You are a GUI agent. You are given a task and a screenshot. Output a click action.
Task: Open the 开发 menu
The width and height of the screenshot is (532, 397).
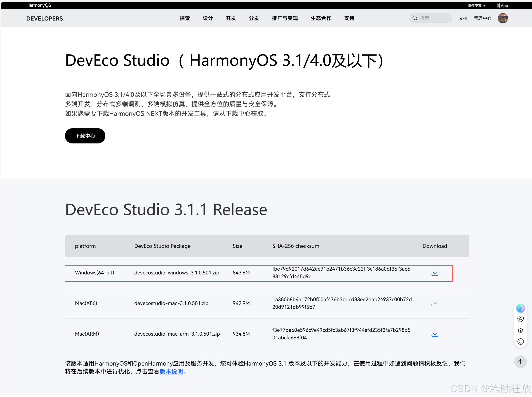tap(231, 18)
